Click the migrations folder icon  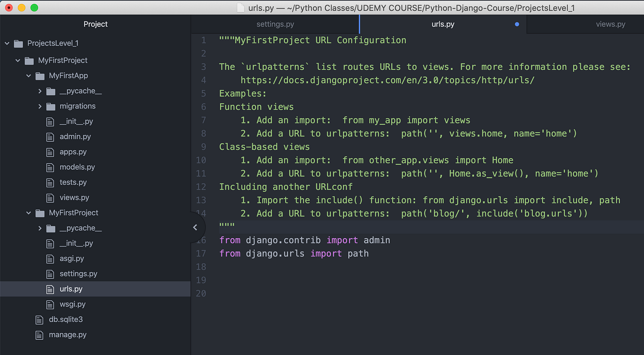[51, 106]
